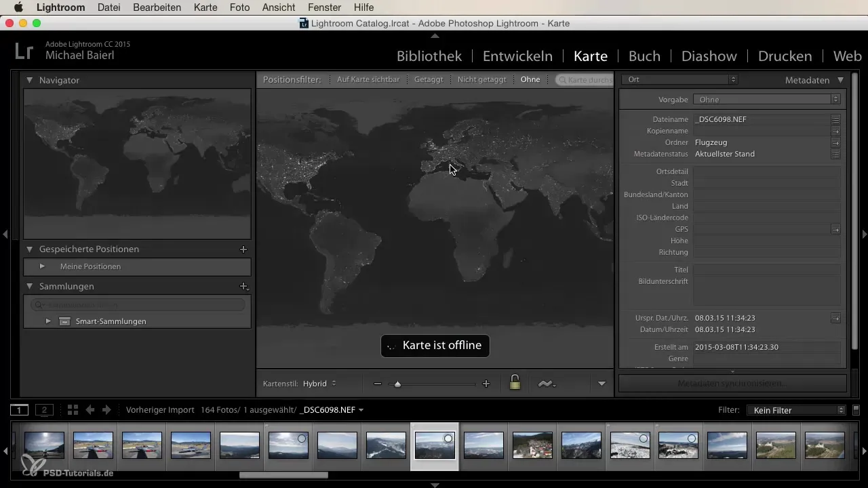Switch to the Entwickeln module
Viewport: 868px width, 488px height.
click(x=517, y=56)
